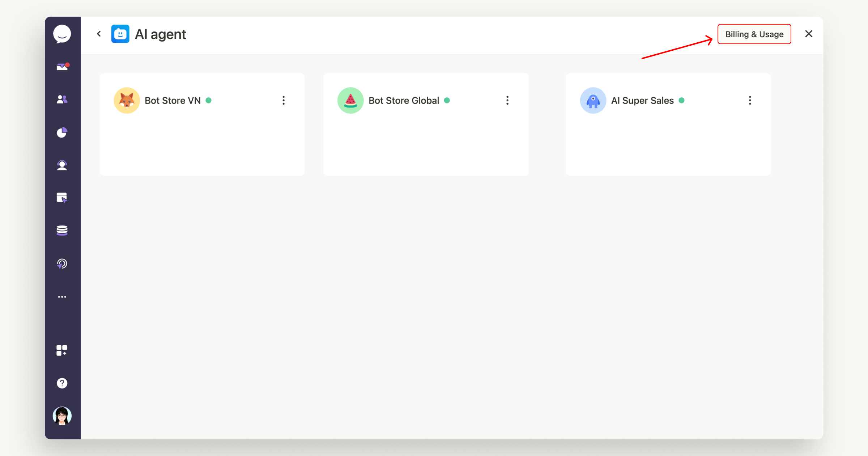Image resolution: width=868 pixels, height=456 pixels.
Task: Click Billing & Usage button
Action: point(754,34)
